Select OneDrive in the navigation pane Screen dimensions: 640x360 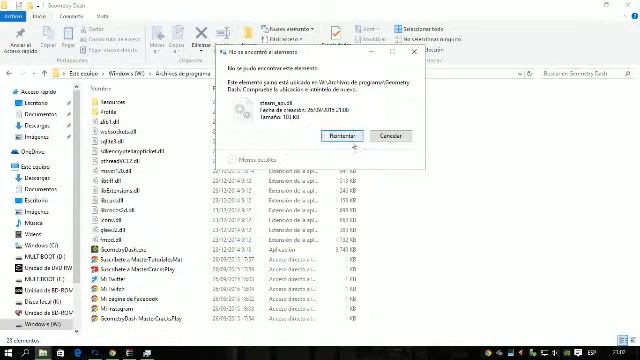click(28, 152)
